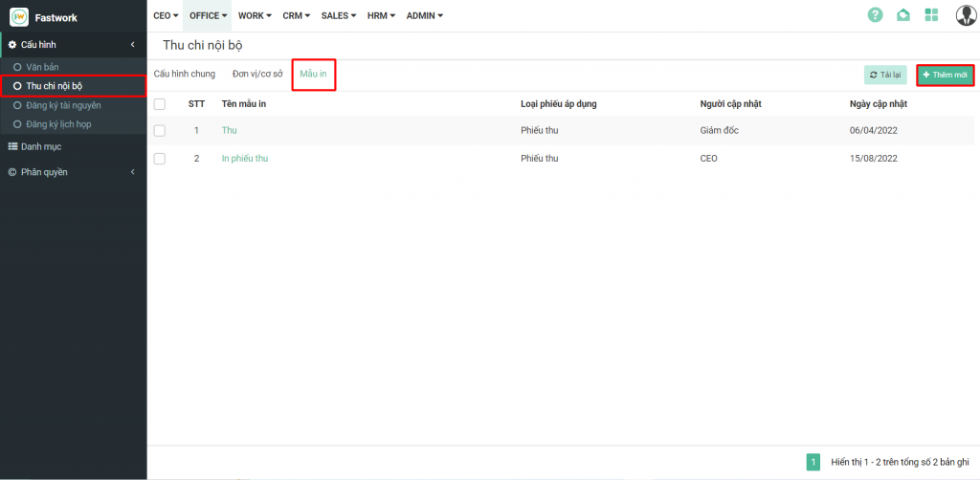Click the Tải lại reload button
This screenshot has height=480, width=980.
tap(885, 75)
